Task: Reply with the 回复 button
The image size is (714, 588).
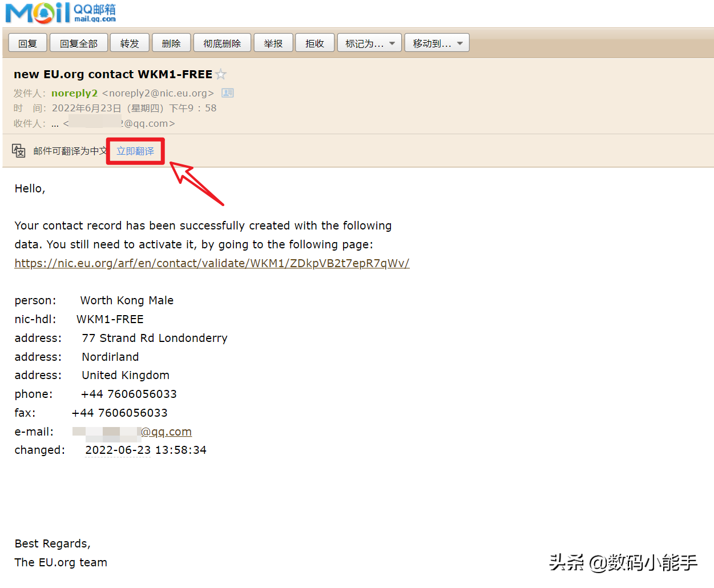Action: (x=27, y=43)
